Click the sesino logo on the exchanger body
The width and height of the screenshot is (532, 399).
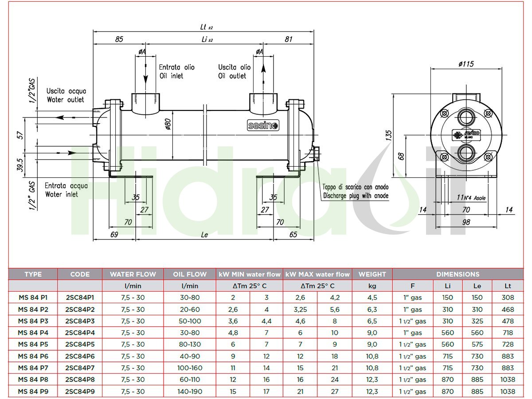pos(264,126)
